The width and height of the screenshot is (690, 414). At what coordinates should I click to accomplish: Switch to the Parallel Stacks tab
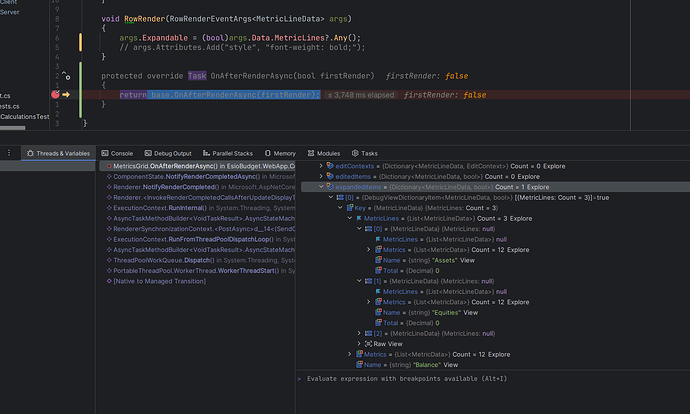[228, 153]
